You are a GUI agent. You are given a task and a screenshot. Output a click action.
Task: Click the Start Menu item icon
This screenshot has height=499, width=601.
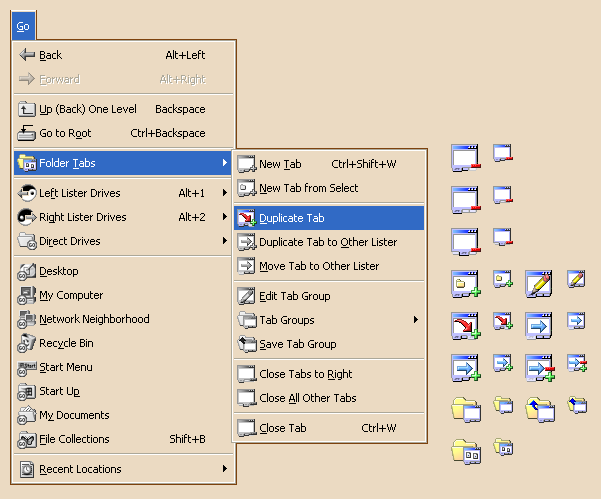point(26,368)
